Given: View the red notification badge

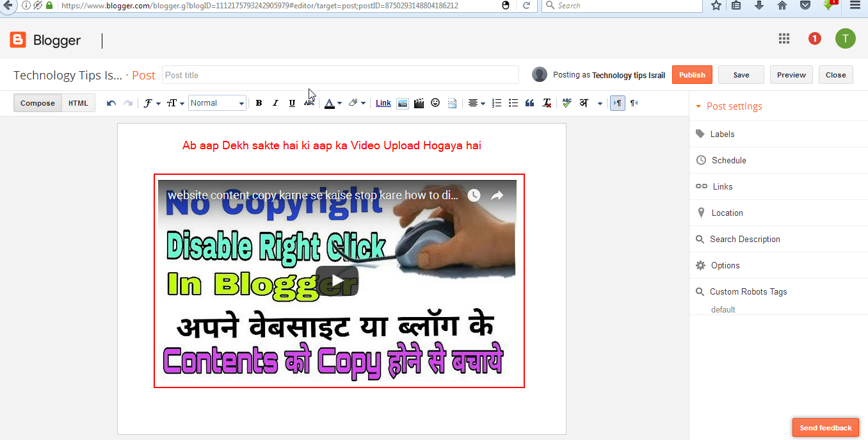Looking at the screenshot, I should [814, 38].
